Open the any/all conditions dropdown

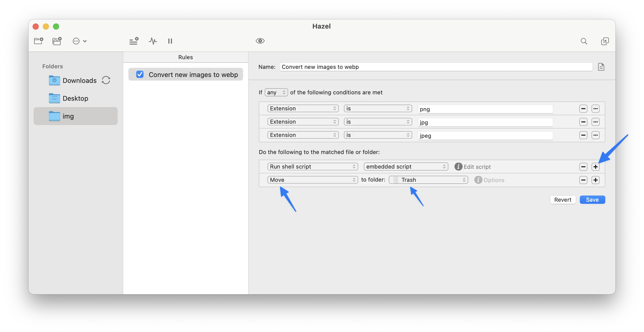click(x=276, y=92)
